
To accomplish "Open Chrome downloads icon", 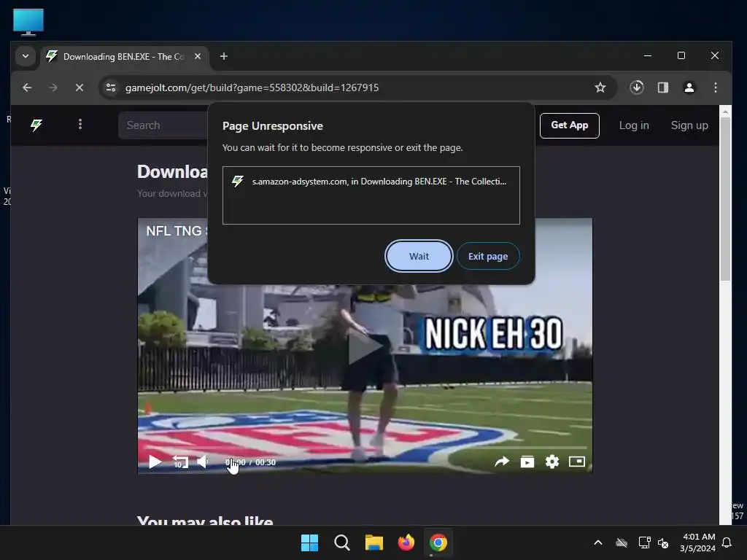I will coord(637,87).
